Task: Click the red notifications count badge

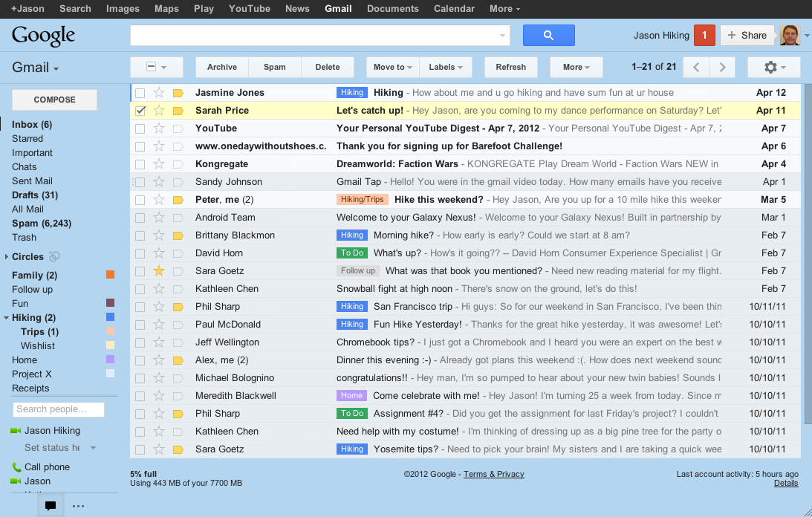Action: tap(704, 35)
